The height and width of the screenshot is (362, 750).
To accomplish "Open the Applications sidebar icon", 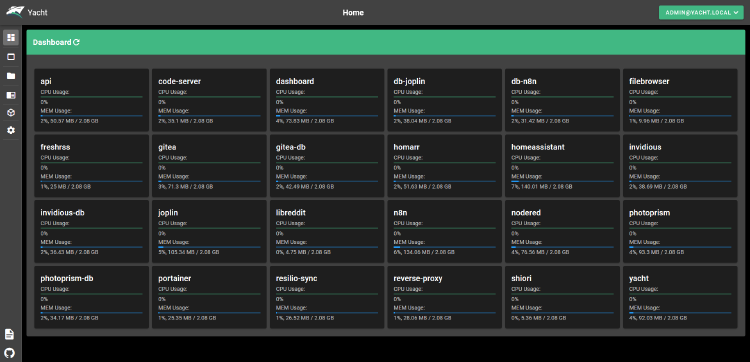I will click(x=11, y=57).
